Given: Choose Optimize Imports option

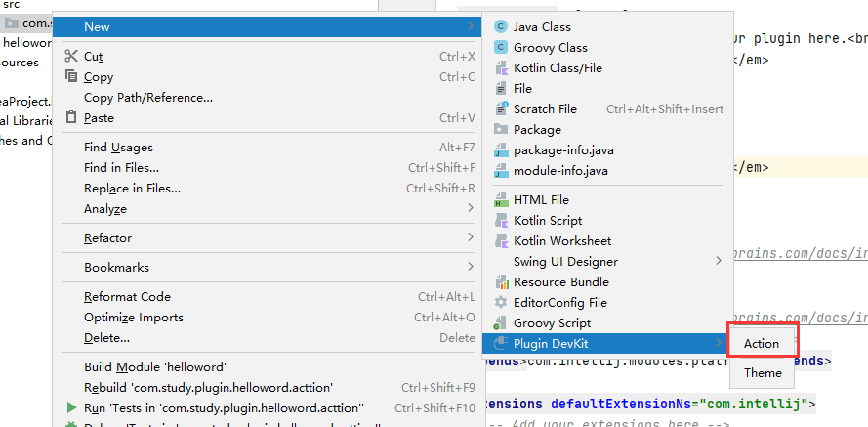Looking at the screenshot, I should point(268,317).
